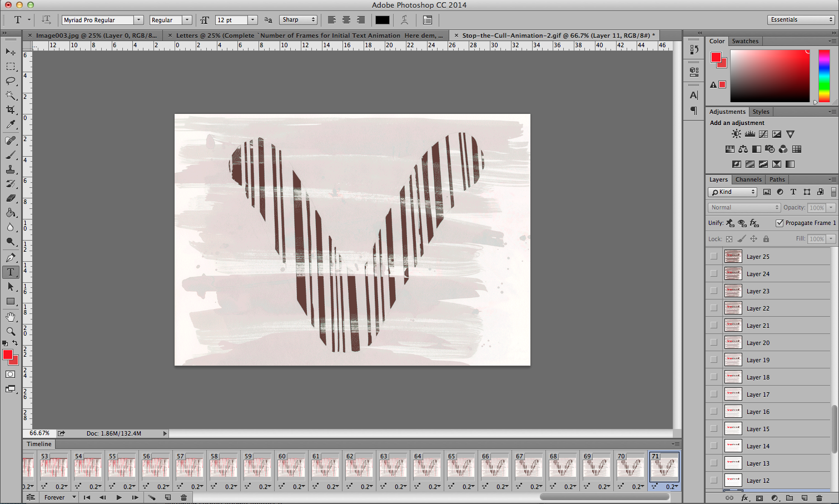Show Layer 25 visibility toggle
The image size is (839, 504).
click(x=714, y=257)
